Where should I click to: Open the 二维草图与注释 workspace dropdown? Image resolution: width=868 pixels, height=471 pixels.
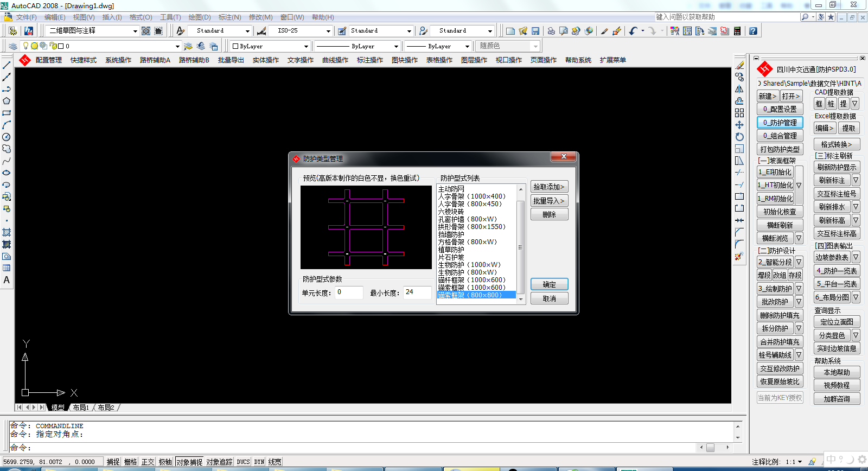tap(92, 31)
